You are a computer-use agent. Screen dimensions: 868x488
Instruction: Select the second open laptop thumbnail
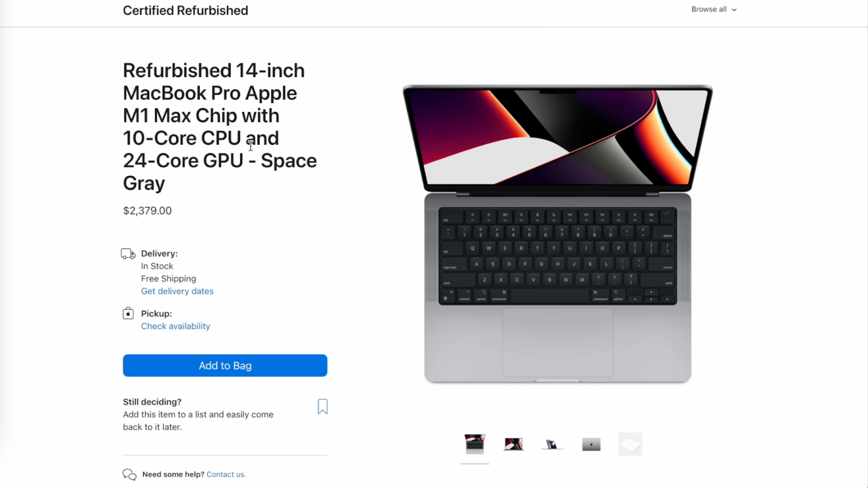[x=514, y=444]
